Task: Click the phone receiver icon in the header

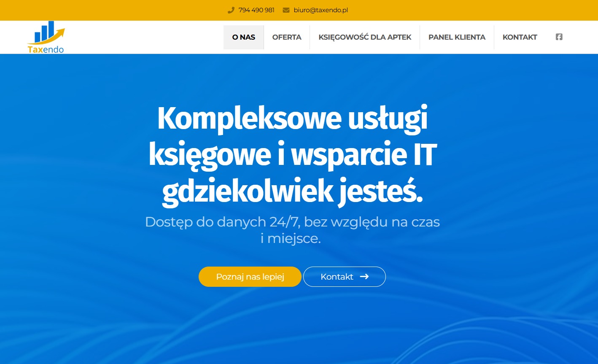Action: (231, 10)
